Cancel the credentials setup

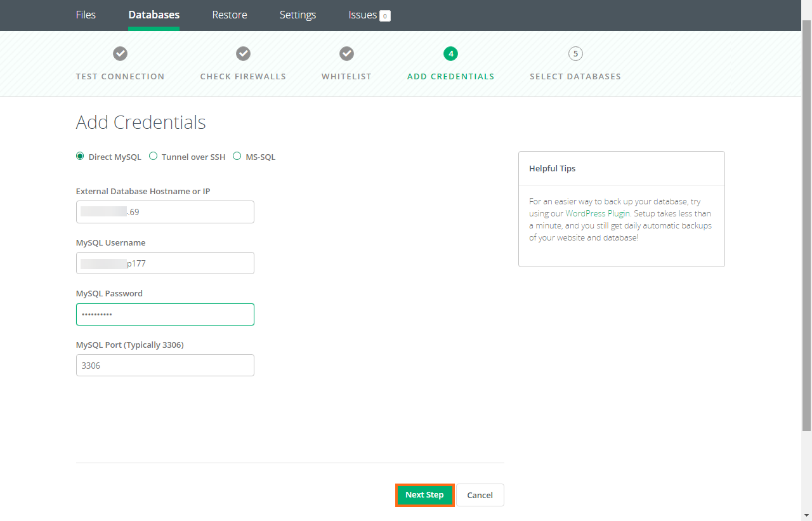coord(480,494)
